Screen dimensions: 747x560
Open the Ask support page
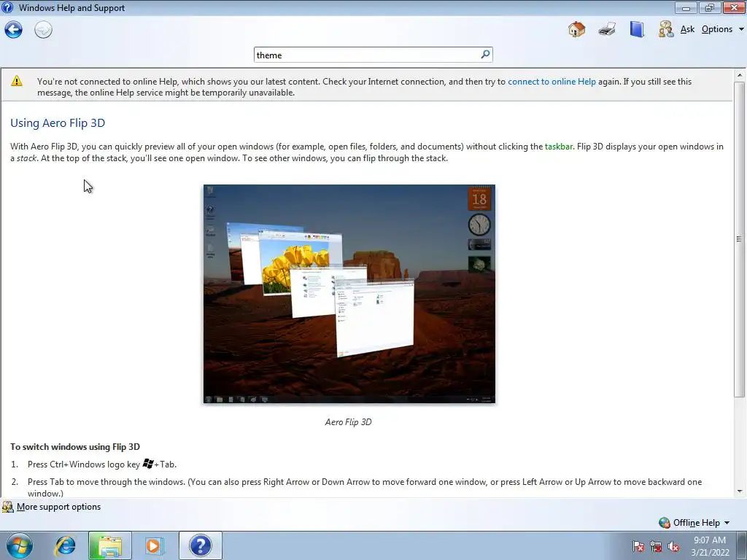tap(687, 29)
